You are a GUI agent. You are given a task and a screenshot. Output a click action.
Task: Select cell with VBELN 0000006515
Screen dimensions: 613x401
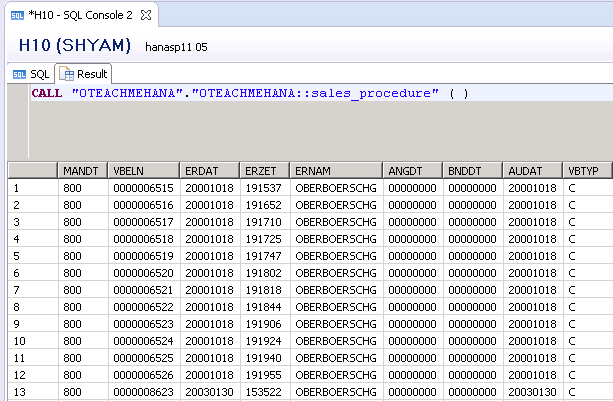tap(143, 188)
